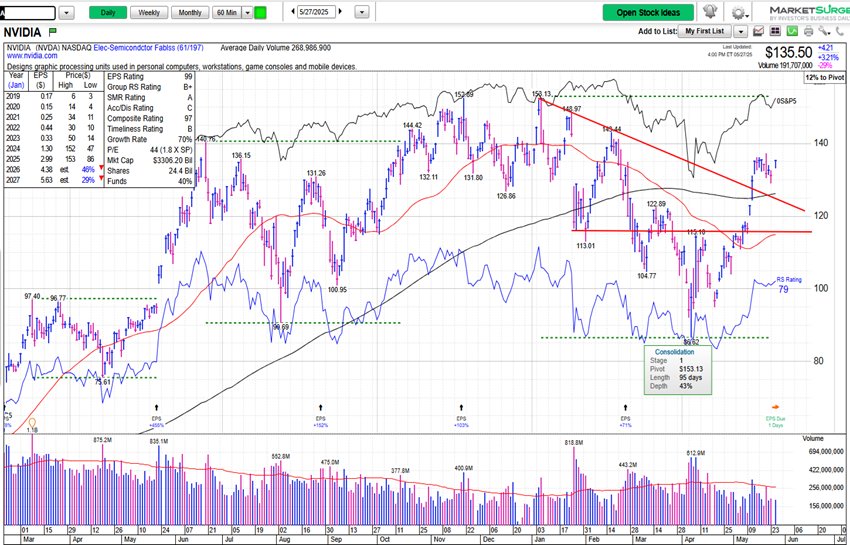The height and width of the screenshot is (545, 850).
Task: Click the 12% to Pivot label
Action: [825, 78]
